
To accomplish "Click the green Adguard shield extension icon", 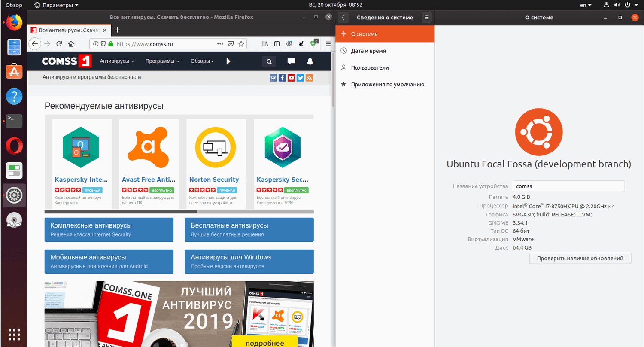I will [x=313, y=43].
